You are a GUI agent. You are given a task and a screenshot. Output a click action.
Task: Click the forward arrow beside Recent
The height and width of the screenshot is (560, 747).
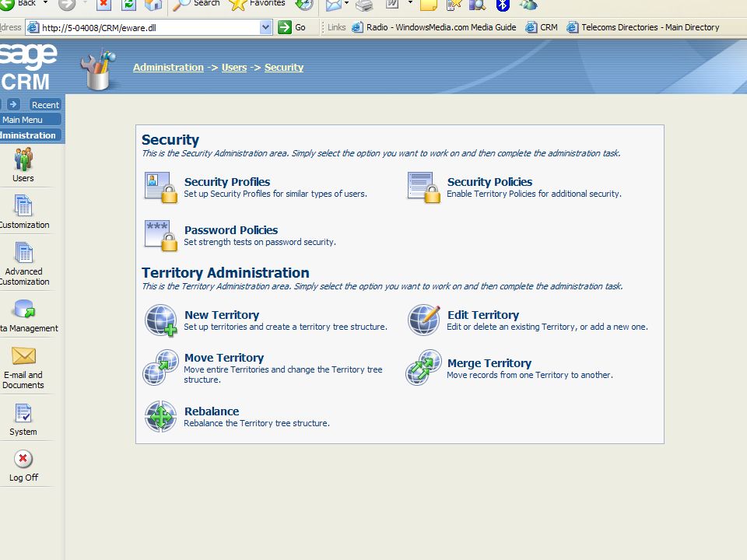coord(13,103)
